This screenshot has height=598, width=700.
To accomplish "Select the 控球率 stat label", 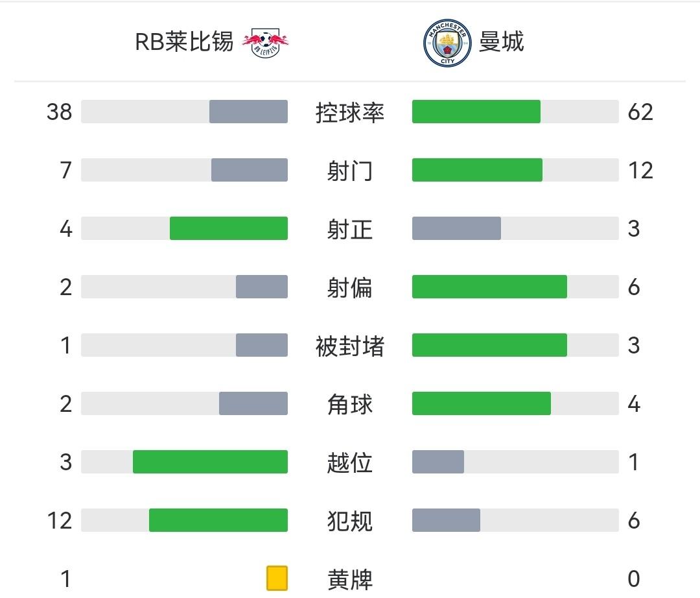I will point(350,112).
